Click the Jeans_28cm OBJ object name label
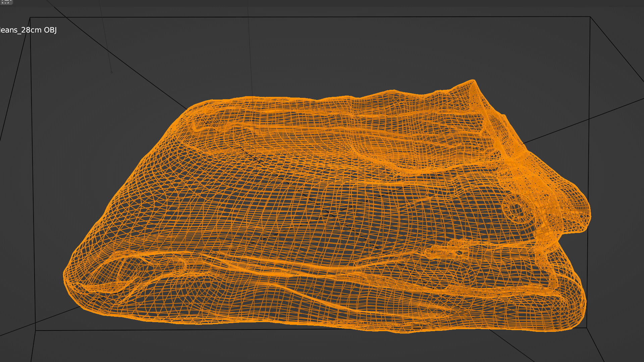This screenshot has height=362, width=644. tap(28, 30)
